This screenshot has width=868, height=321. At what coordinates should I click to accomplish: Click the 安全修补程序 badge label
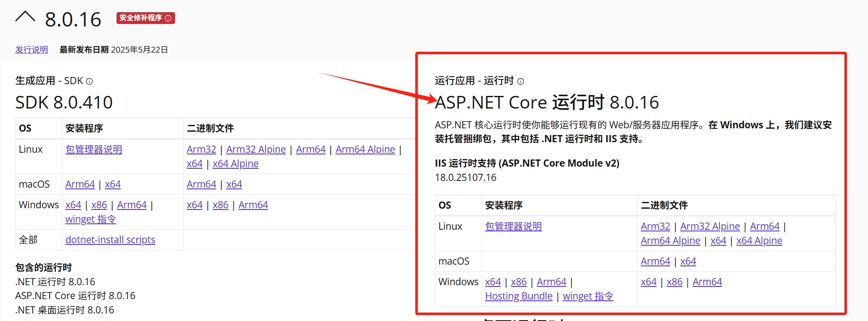(141, 18)
